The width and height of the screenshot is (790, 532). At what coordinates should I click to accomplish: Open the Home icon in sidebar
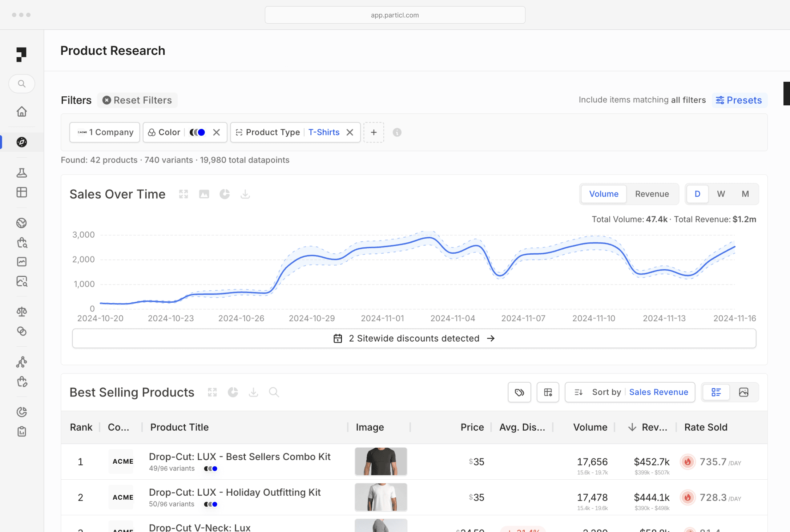pyautogui.click(x=22, y=112)
